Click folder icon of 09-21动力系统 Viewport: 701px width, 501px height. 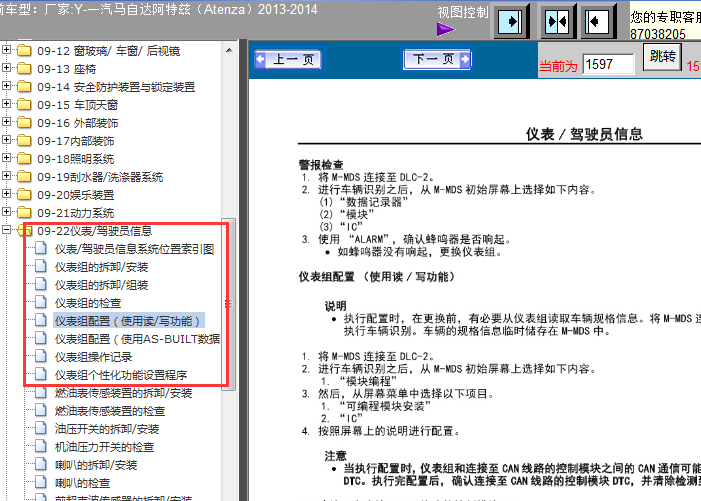tap(24, 212)
